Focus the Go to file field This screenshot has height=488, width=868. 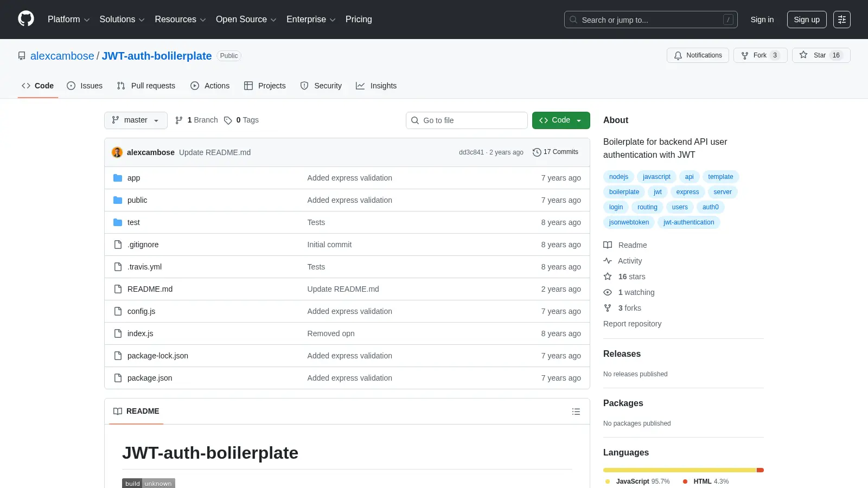pyautogui.click(x=467, y=120)
